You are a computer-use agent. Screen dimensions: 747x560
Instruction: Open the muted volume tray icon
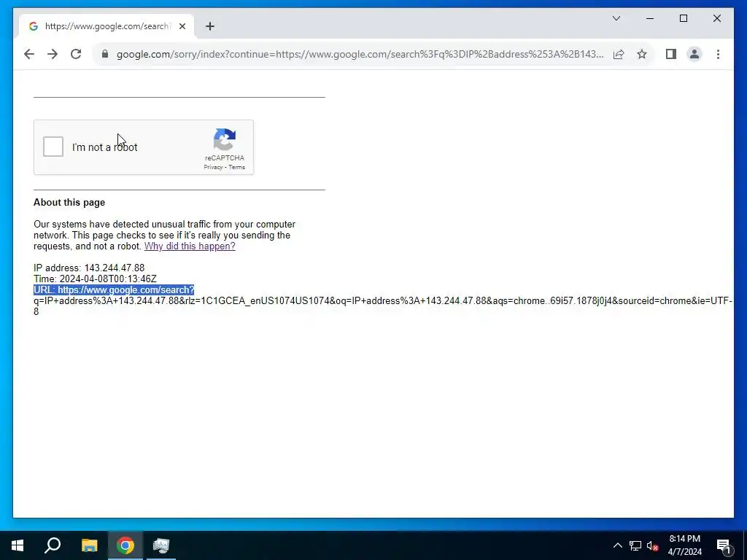(x=652, y=545)
